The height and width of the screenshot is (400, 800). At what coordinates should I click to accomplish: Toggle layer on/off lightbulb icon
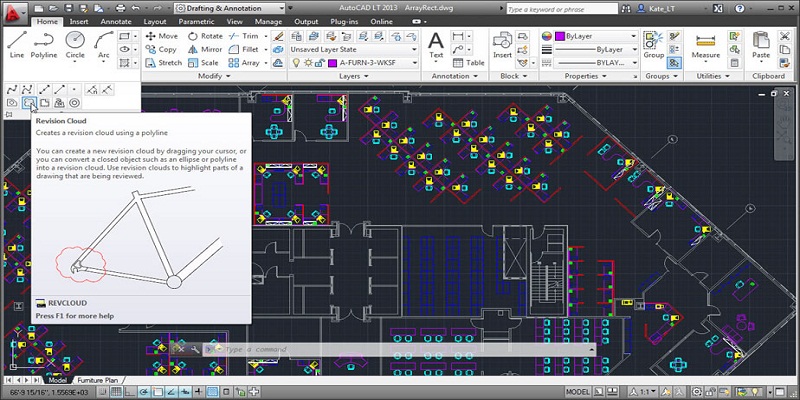click(x=295, y=63)
